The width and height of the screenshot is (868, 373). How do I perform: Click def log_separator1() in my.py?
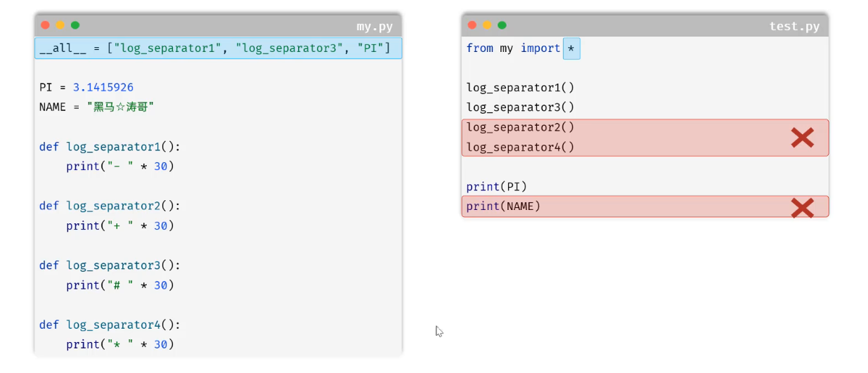point(110,147)
